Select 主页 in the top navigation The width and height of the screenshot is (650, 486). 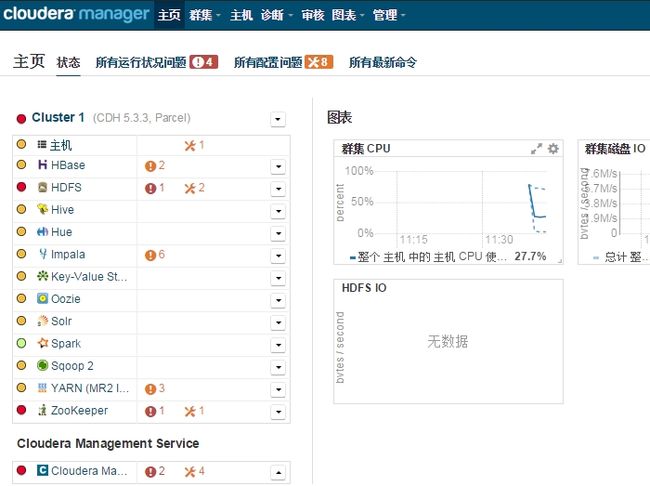coord(169,15)
